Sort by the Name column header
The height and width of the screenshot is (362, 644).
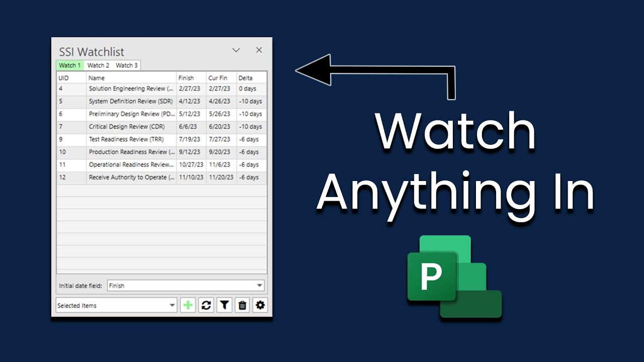pyautogui.click(x=131, y=78)
